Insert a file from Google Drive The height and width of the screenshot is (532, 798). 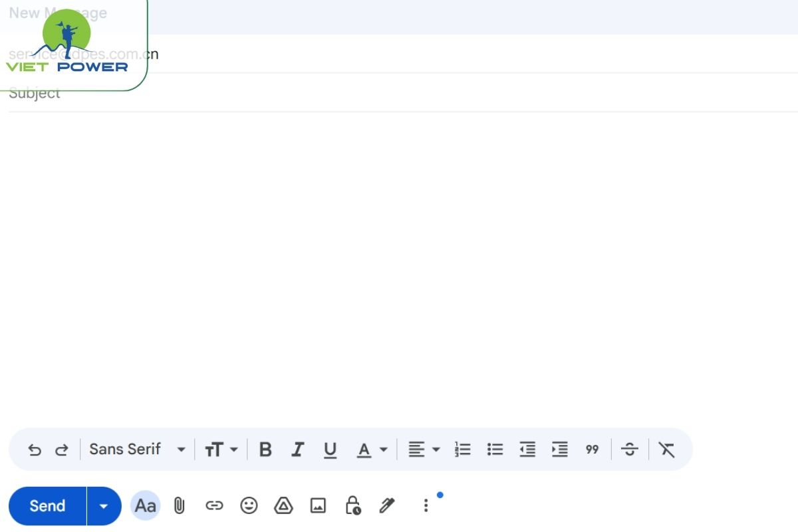(283, 505)
